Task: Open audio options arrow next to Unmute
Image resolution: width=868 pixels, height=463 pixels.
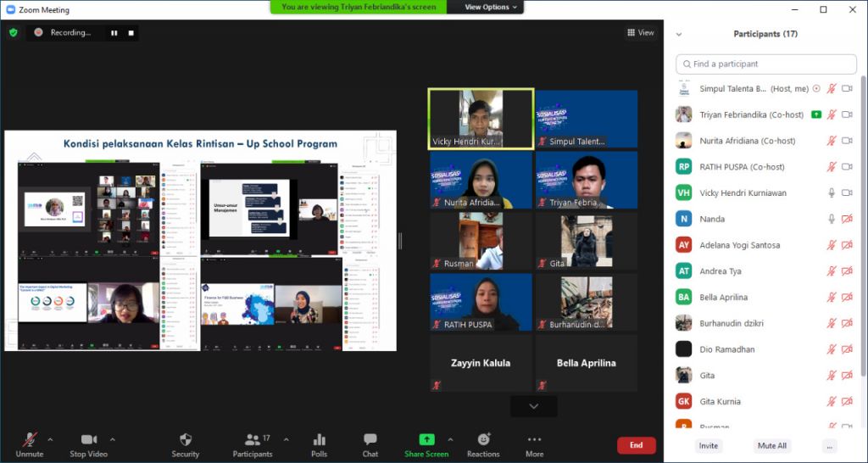Action: click(50, 440)
